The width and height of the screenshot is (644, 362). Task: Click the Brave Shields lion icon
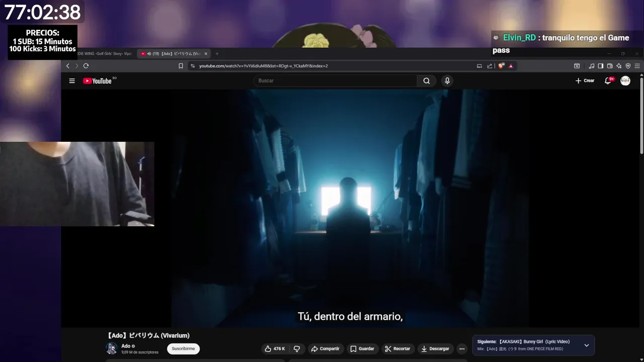(x=501, y=66)
